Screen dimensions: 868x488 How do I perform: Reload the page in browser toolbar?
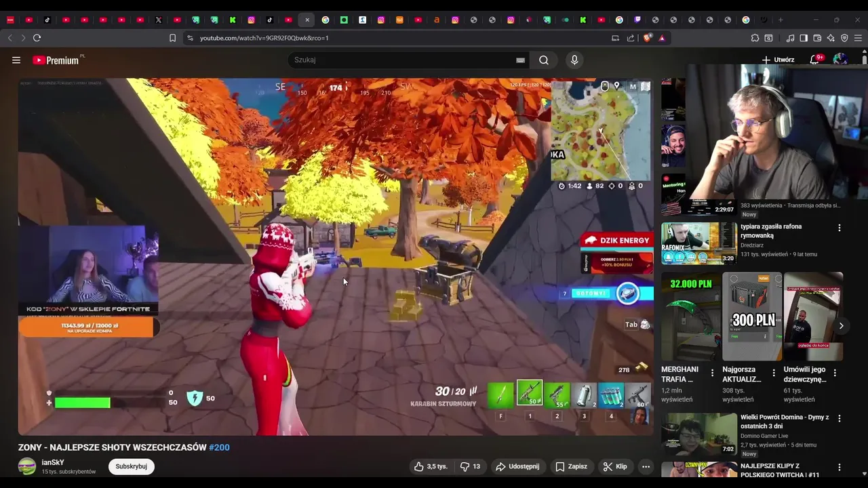(x=37, y=38)
